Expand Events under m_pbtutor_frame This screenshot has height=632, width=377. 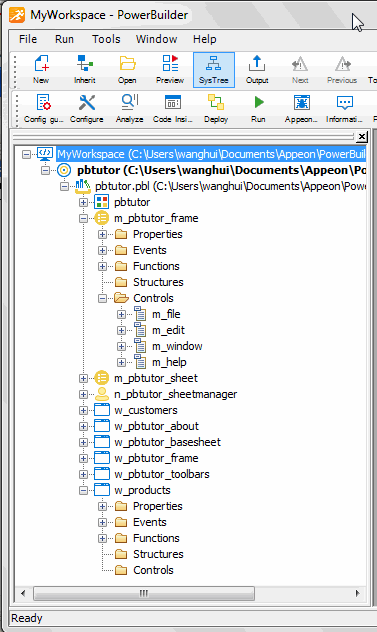click(102, 250)
